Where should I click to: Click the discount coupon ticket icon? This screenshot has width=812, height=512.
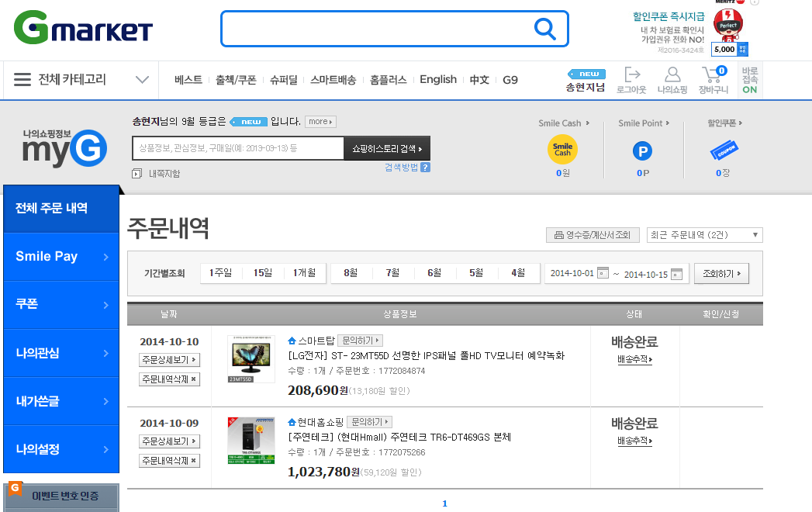coord(723,150)
